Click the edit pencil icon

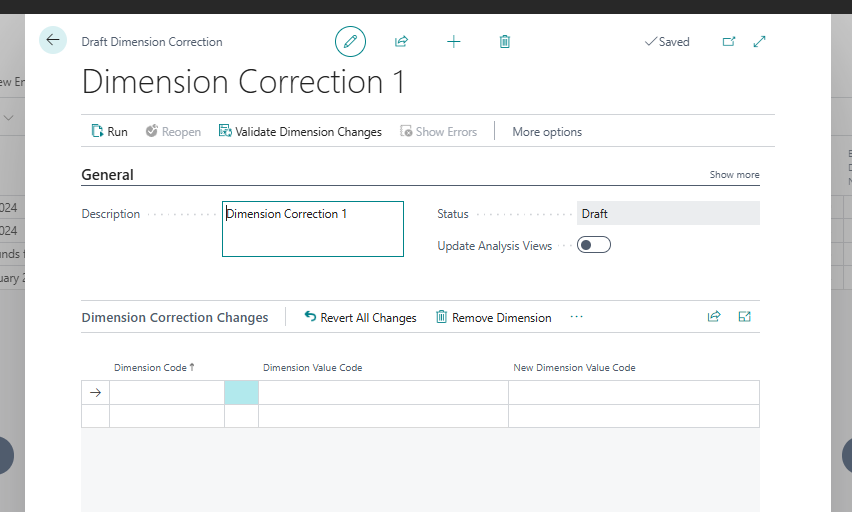pyautogui.click(x=350, y=42)
